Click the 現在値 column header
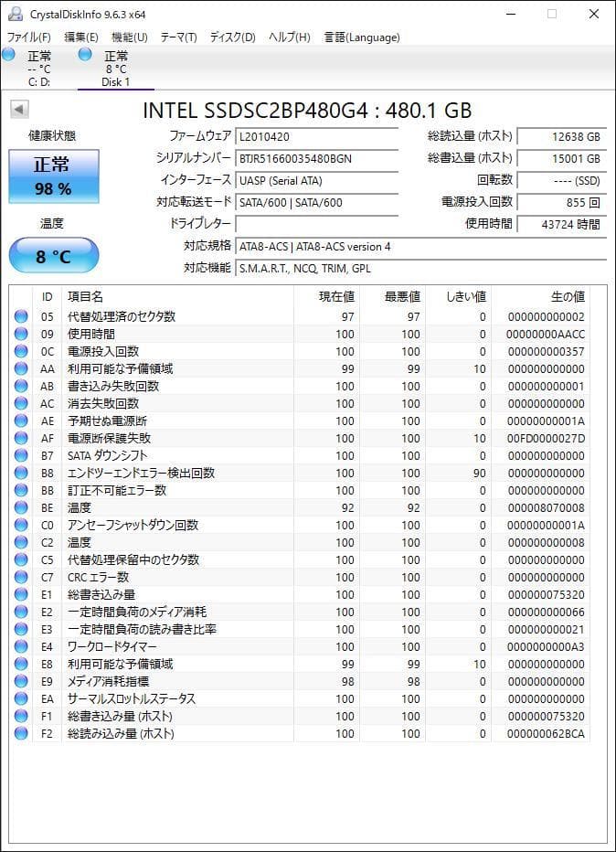The image size is (616, 852). (x=326, y=297)
